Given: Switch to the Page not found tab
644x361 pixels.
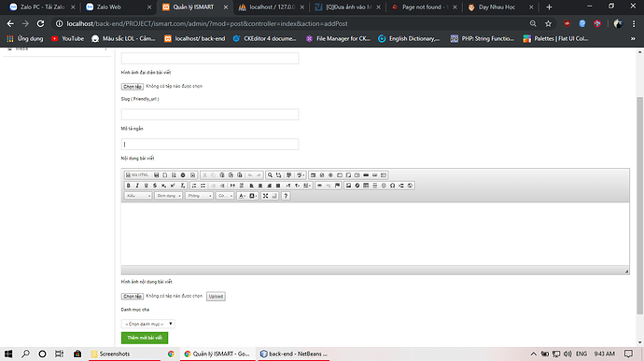Looking at the screenshot, I should [424, 7].
